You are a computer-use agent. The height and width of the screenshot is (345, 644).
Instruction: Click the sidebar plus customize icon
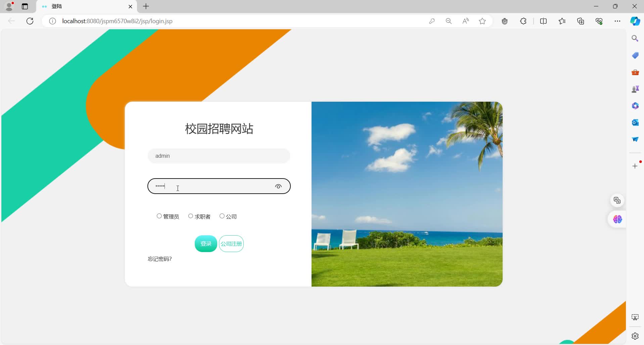tap(635, 166)
